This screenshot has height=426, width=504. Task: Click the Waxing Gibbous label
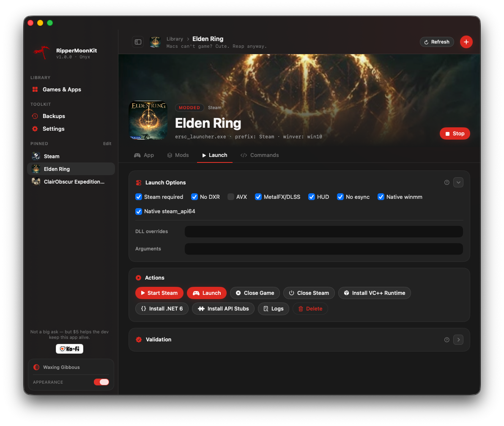click(x=61, y=367)
